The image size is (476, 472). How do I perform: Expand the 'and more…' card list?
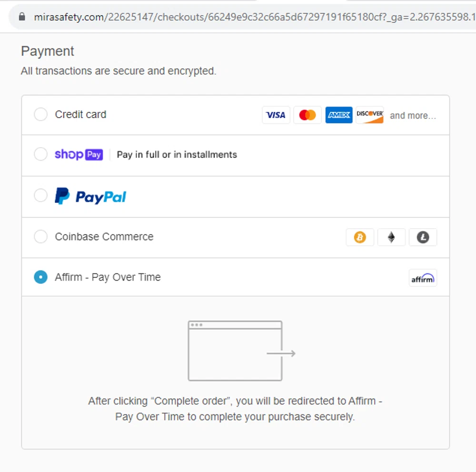[x=412, y=115]
